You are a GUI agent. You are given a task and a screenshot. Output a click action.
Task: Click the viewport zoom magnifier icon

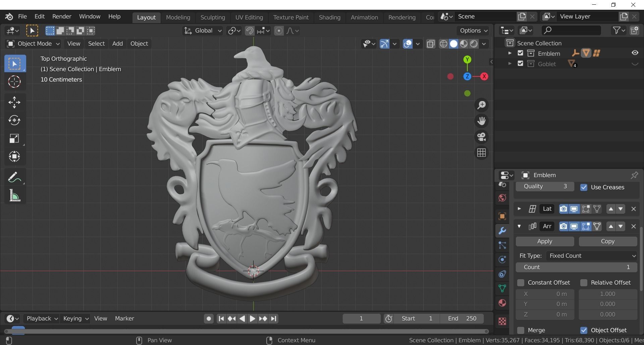pyautogui.click(x=482, y=105)
